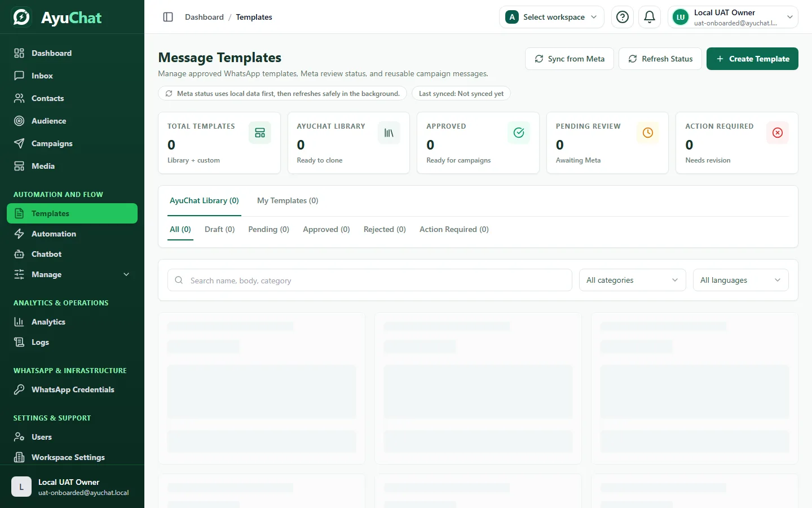
Task: Click the Meta status info badge
Action: pos(283,94)
